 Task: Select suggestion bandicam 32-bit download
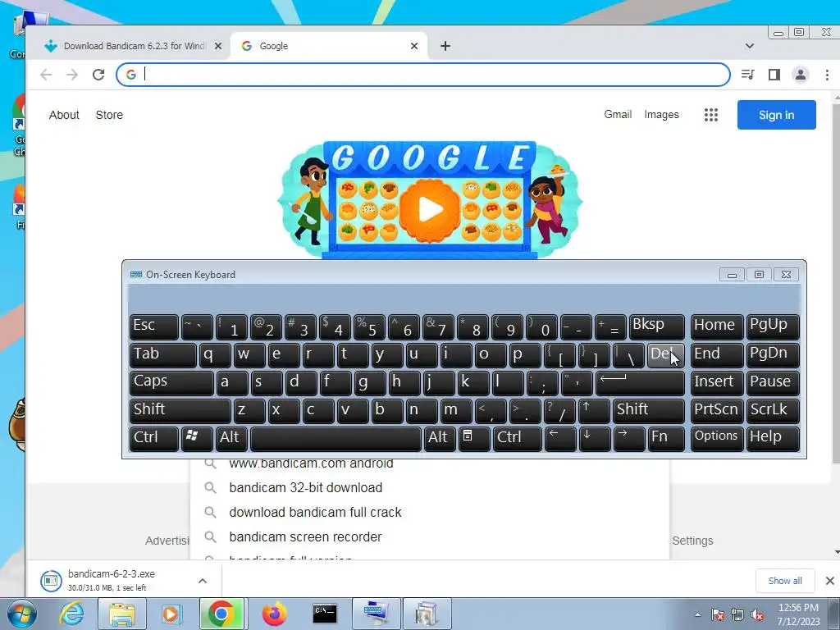click(430, 487)
